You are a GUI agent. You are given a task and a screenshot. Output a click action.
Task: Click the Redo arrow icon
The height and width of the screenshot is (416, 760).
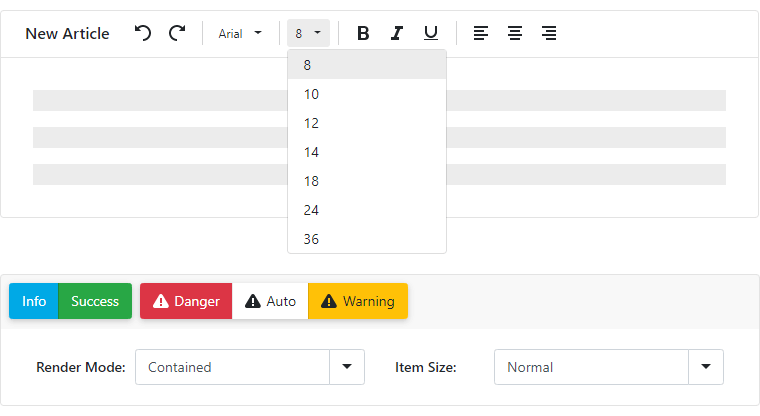tap(177, 33)
